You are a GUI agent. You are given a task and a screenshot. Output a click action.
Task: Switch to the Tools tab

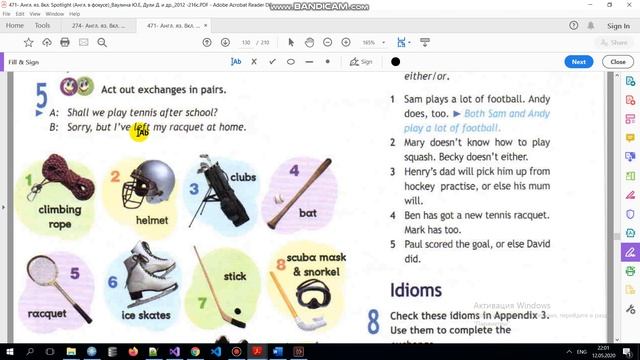tap(42, 25)
